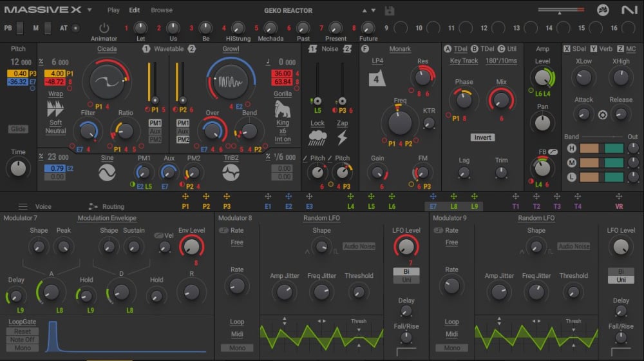Image resolution: width=644 pixels, height=361 pixels.
Task: Grab the T3 modulation drag handle
Action: (x=557, y=197)
